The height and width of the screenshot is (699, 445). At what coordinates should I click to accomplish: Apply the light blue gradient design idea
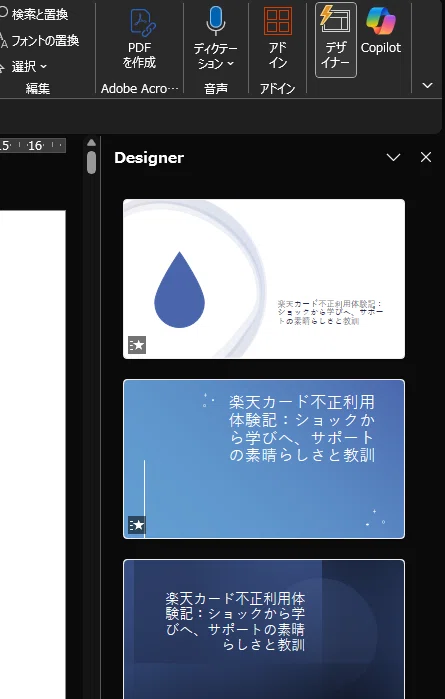(x=264, y=459)
